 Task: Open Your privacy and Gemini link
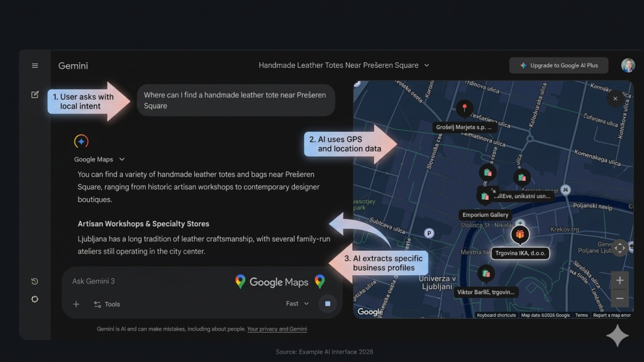pyautogui.click(x=277, y=329)
